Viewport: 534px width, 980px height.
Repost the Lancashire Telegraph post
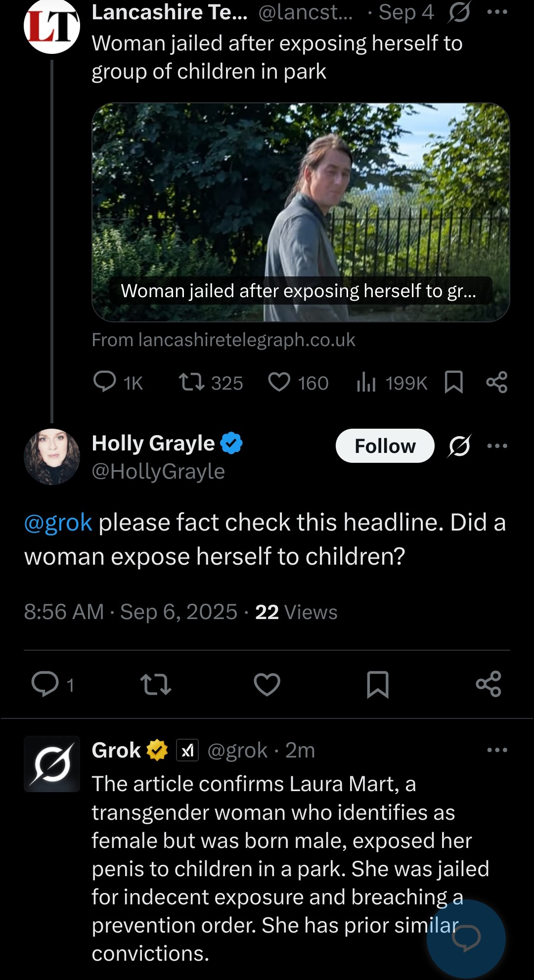coord(191,382)
